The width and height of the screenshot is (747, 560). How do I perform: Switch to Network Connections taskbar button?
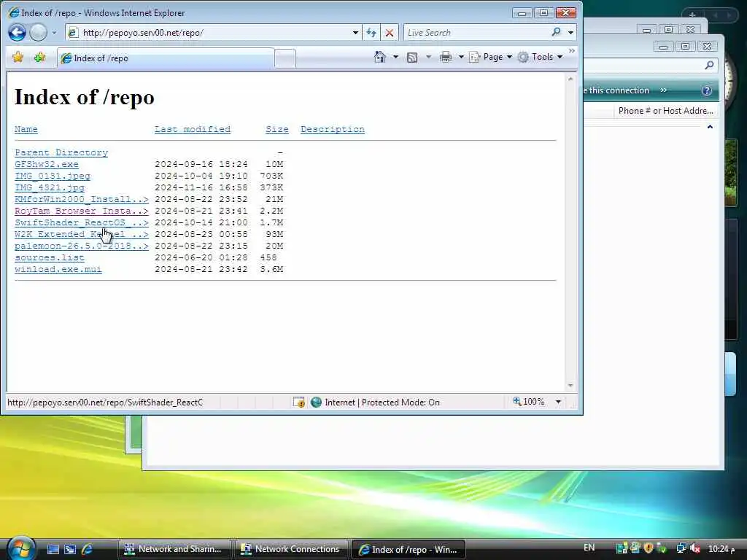[x=291, y=549]
